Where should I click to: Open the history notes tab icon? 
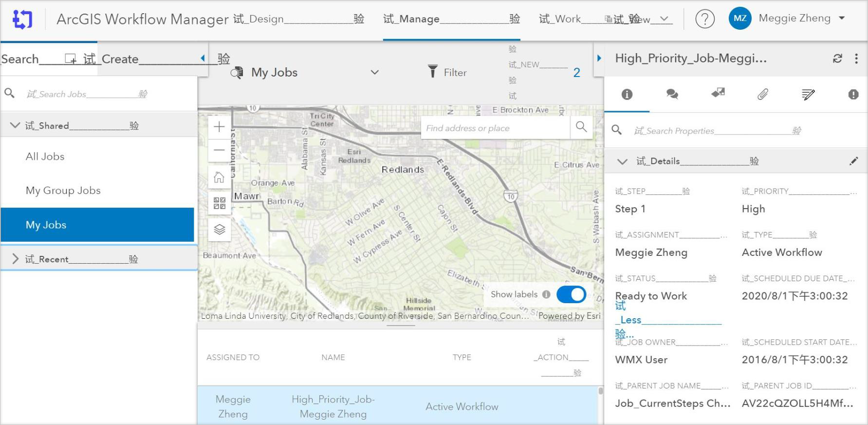pyautogui.click(x=808, y=95)
